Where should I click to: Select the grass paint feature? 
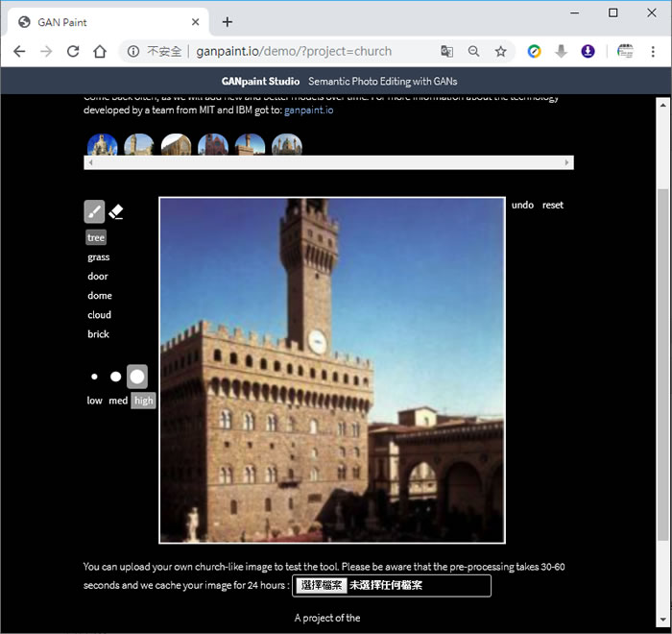(x=99, y=256)
